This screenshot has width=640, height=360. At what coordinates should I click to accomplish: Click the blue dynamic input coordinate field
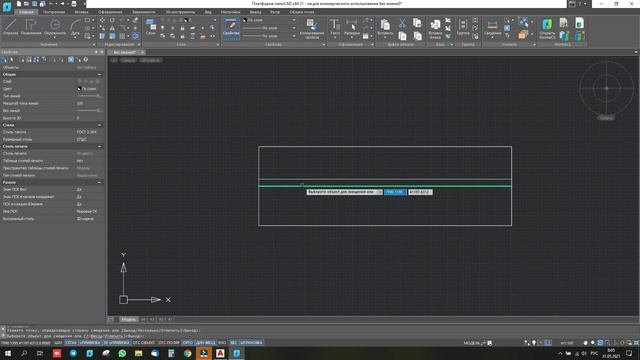coord(395,192)
